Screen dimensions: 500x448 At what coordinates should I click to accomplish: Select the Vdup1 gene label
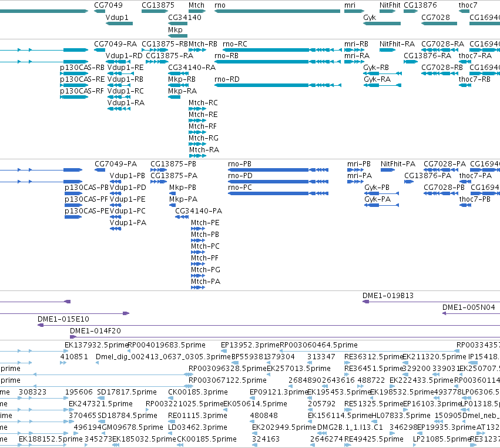(x=117, y=17)
